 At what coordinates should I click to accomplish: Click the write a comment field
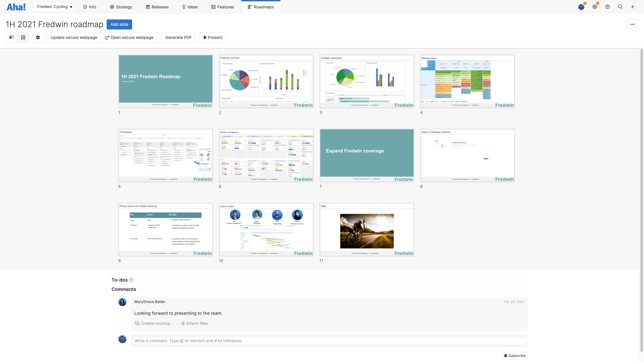click(x=329, y=341)
